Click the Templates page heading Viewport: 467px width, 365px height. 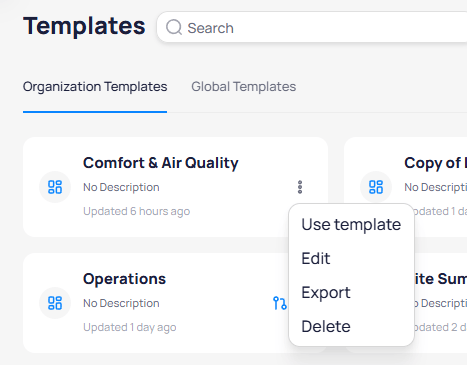[84, 26]
